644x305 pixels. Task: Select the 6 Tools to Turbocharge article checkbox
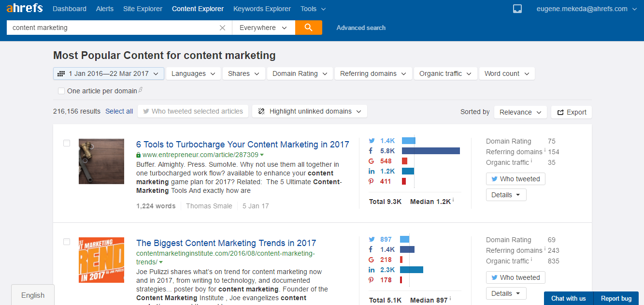pyautogui.click(x=67, y=143)
